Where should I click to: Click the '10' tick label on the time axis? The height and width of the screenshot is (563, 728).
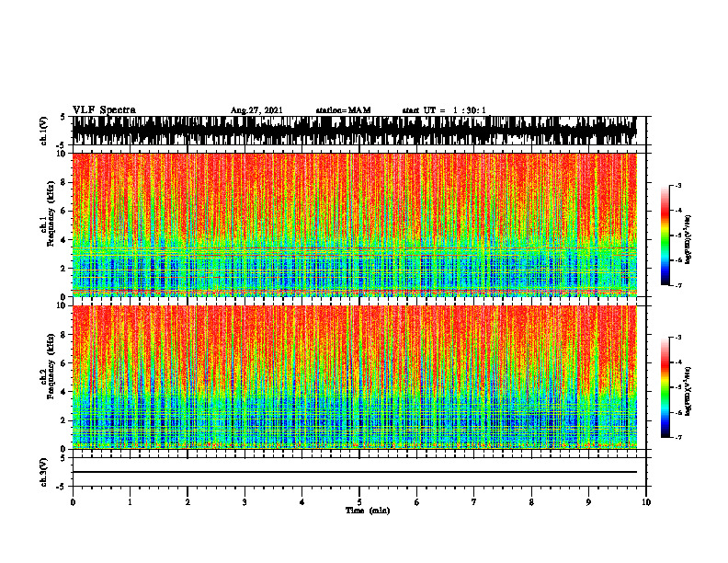tap(646, 502)
